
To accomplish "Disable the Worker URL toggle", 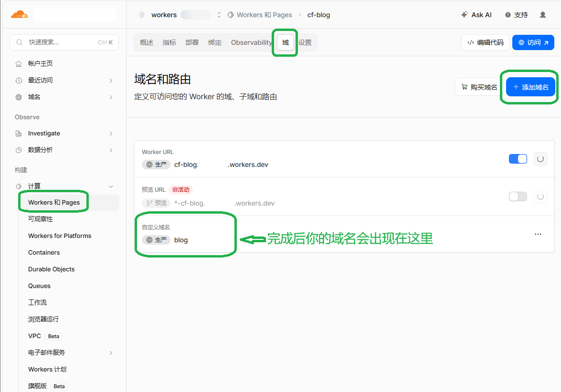I will click(518, 159).
